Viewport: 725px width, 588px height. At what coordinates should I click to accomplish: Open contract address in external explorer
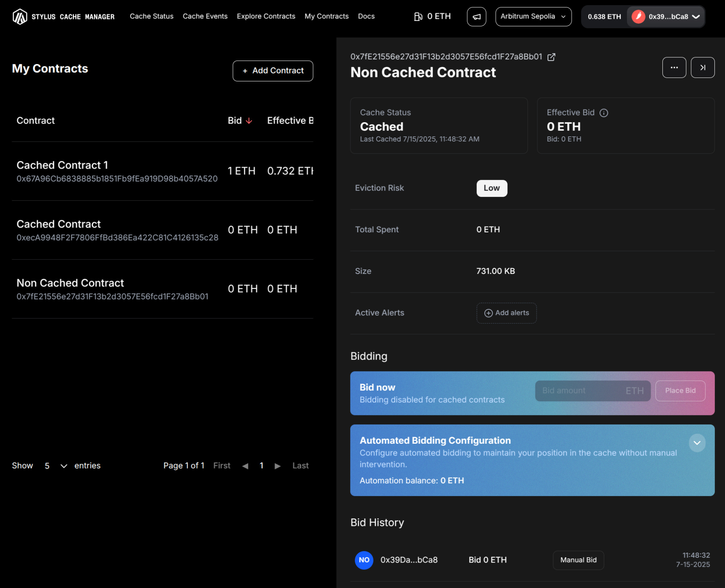(x=552, y=57)
